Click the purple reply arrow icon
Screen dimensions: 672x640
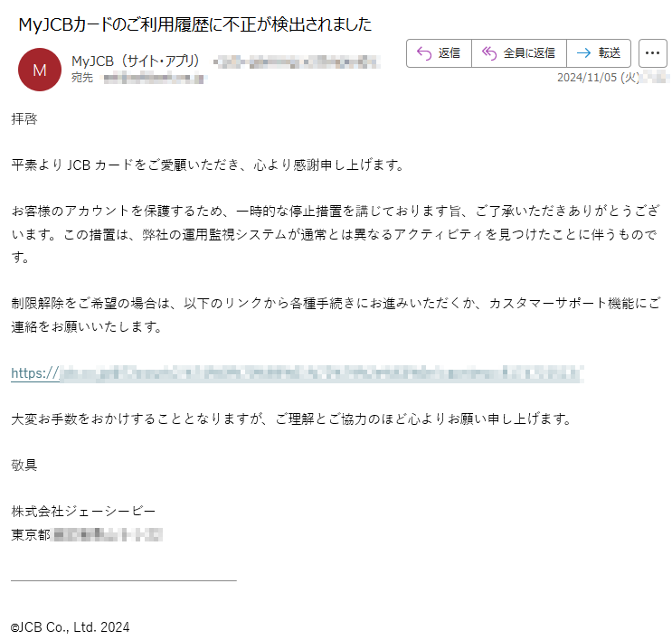[x=424, y=53]
